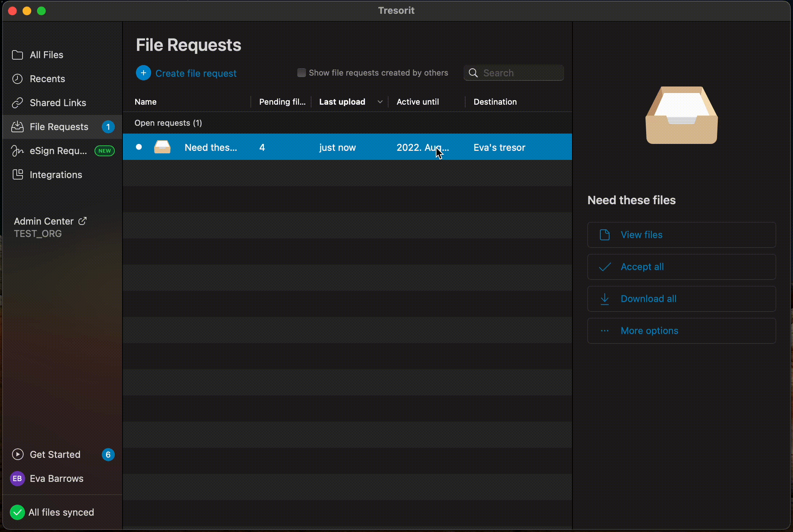Click the red close window button
This screenshot has height=532, width=793.
pos(12,11)
